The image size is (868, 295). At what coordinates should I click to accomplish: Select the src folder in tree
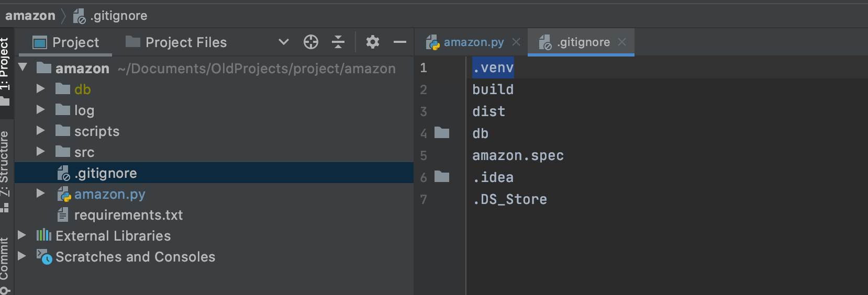[x=84, y=152]
